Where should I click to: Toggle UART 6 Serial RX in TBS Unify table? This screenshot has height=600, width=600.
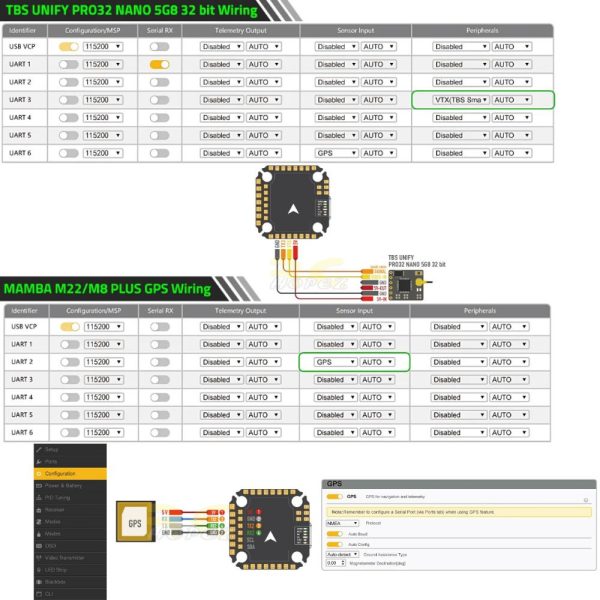(x=160, y=153)
